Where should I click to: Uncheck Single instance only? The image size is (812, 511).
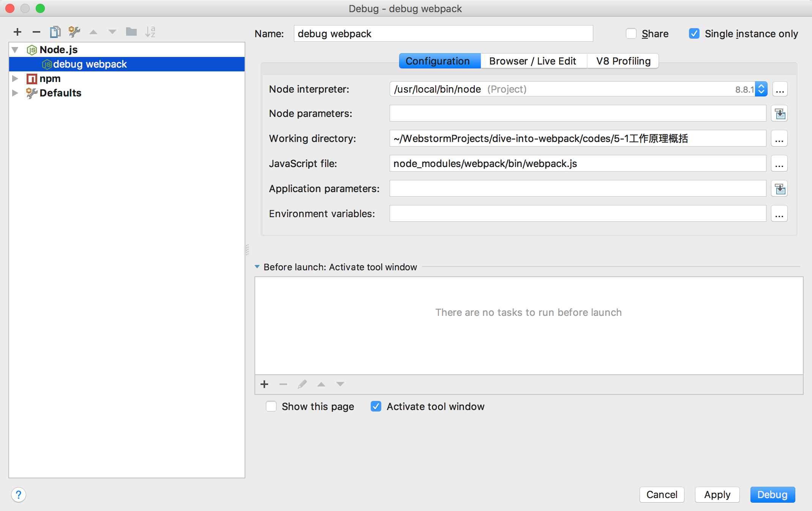694,34
